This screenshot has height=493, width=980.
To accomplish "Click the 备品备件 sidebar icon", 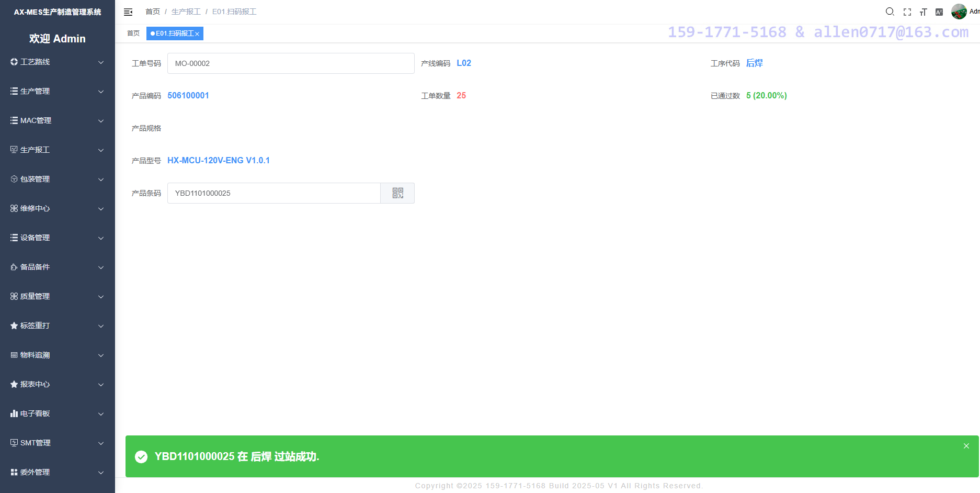I will coord(14,267).
